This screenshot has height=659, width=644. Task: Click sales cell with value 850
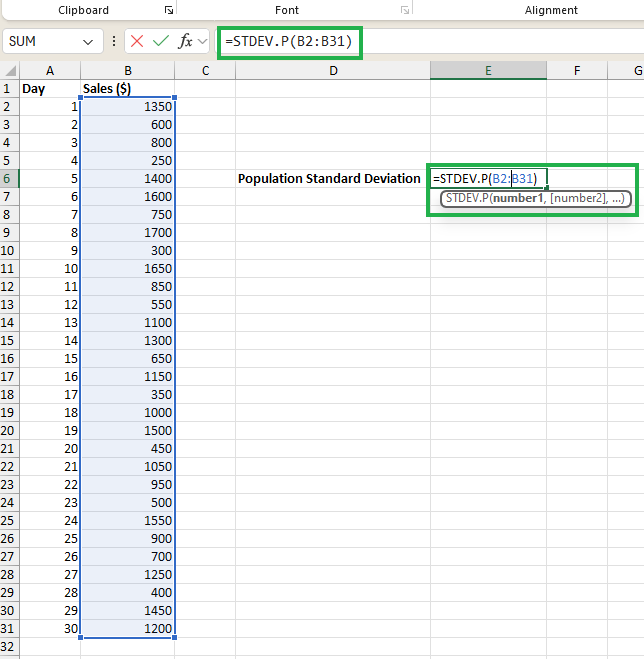[x=128, y=287]
